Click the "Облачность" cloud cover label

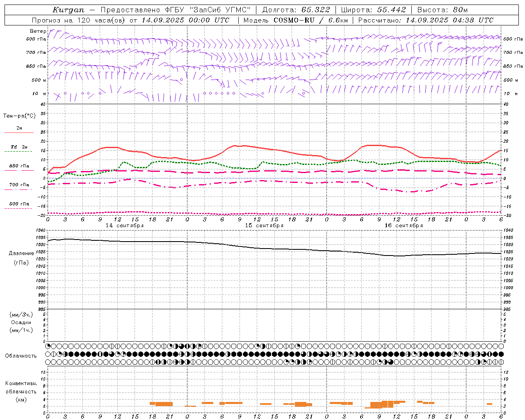(x=21, y=356)
